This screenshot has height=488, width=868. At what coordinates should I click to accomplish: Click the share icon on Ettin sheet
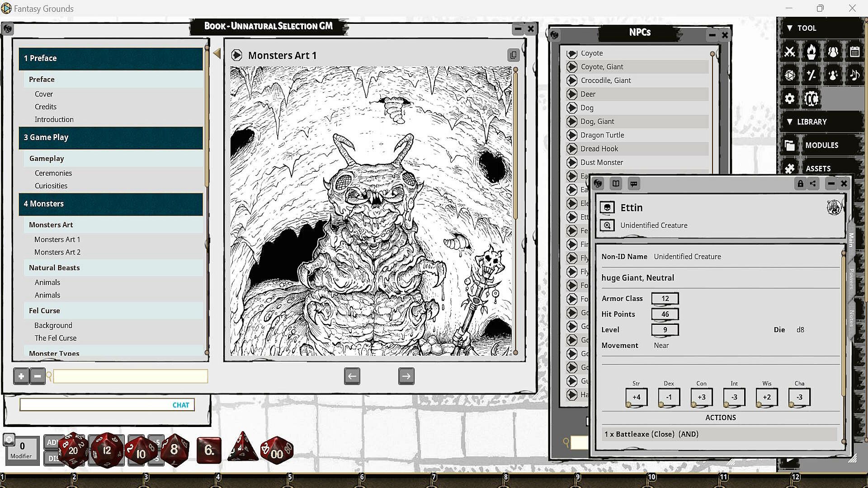[813, 184]
